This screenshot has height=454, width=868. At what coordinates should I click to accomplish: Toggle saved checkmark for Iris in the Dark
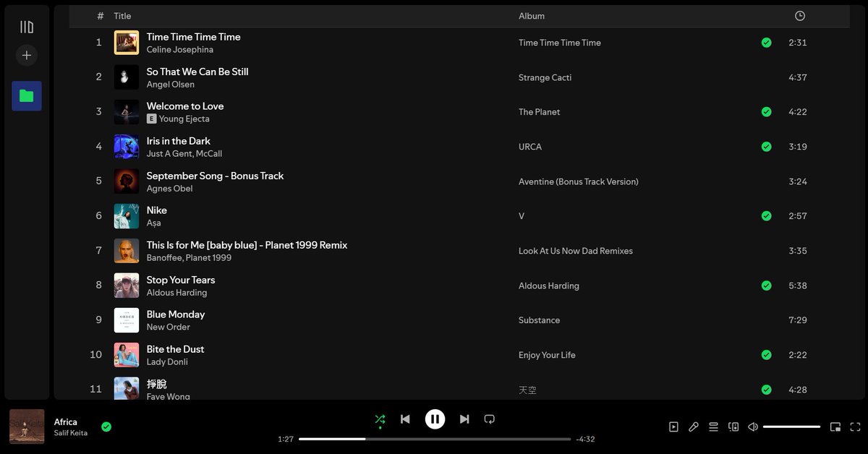click(x=766, y=147)
